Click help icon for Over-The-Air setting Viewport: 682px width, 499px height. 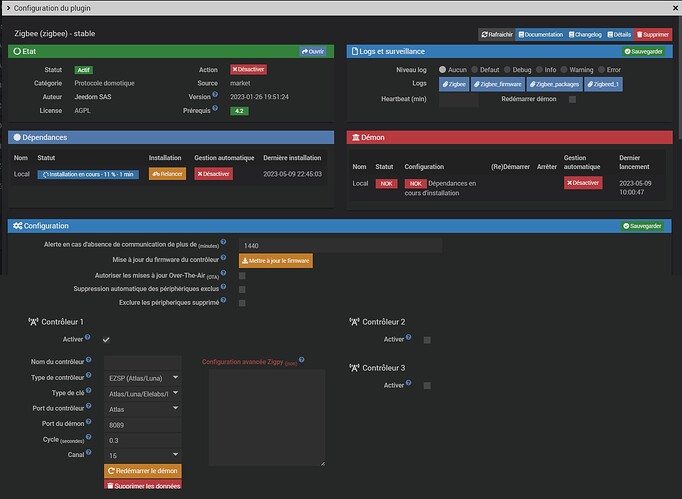click(223, 273)
